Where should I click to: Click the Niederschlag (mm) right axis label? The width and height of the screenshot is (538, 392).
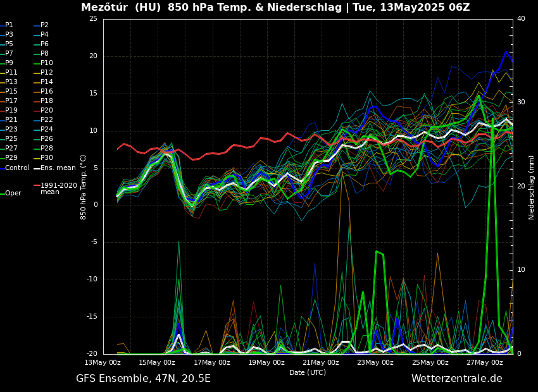click(x=532, y=187)
